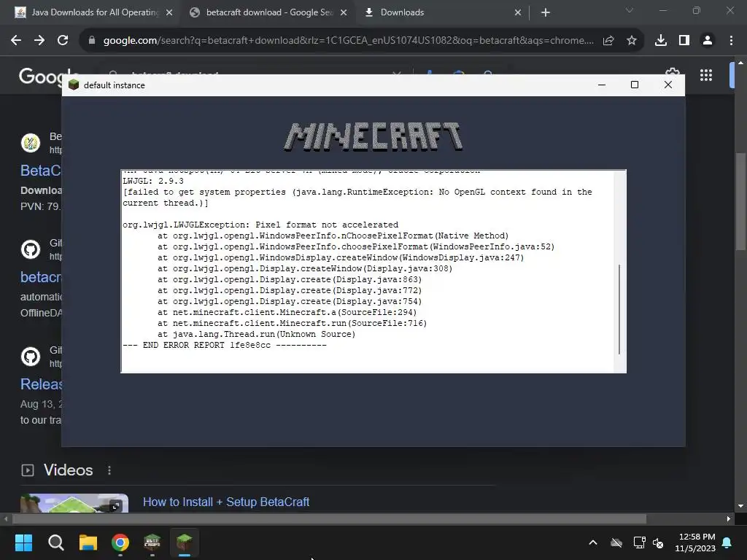Minimize the default instance window

click(602, 85)
